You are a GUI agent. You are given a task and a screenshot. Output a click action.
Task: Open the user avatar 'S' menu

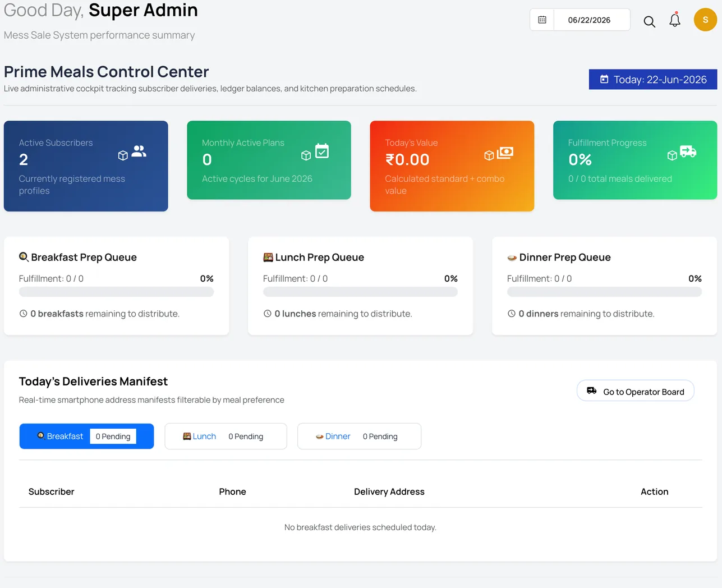click(705, 20)
